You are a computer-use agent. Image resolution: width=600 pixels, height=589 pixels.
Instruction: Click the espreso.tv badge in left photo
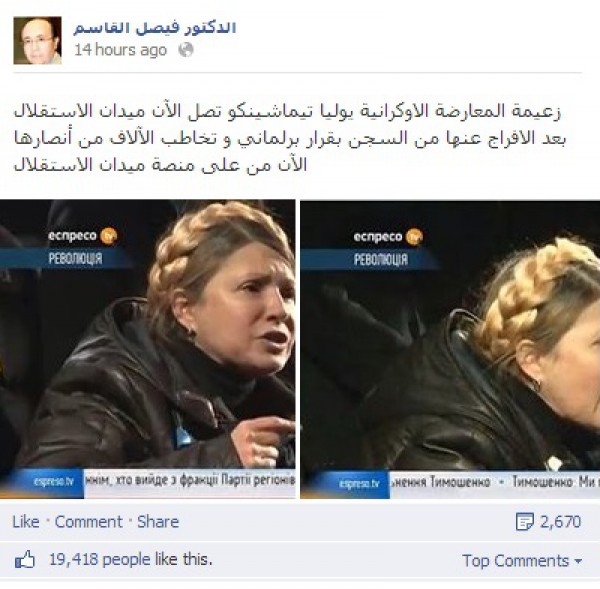[x=52, y=483]
